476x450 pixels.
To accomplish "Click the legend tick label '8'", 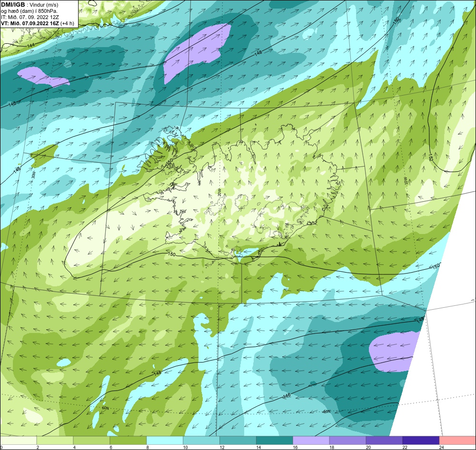I will coord(148,447).
